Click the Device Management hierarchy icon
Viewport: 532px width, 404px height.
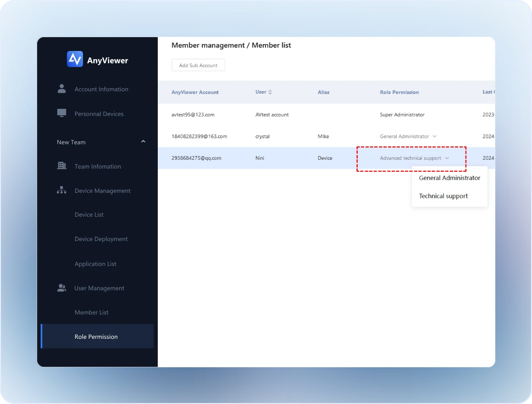tap(61, 191)
